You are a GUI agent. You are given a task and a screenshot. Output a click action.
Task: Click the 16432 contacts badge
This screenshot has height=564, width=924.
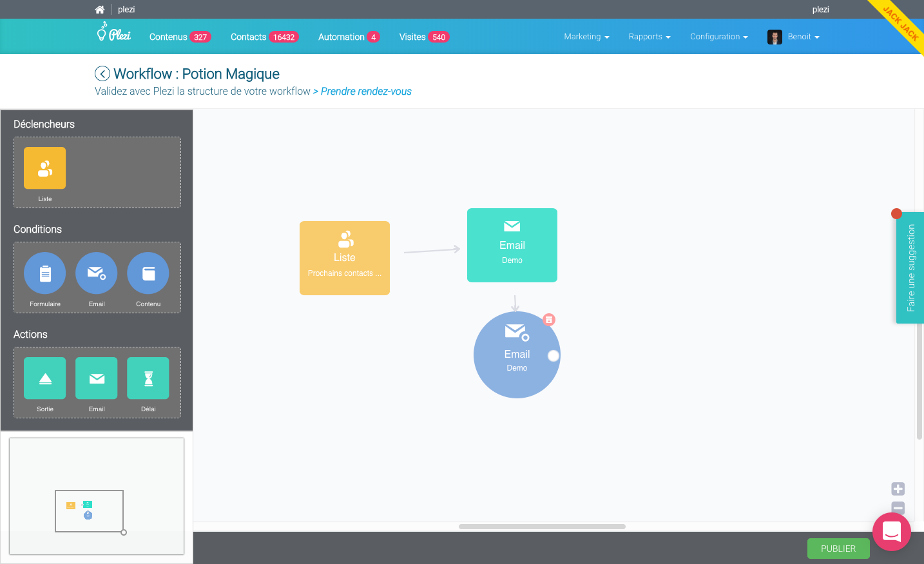click(284, 37)
